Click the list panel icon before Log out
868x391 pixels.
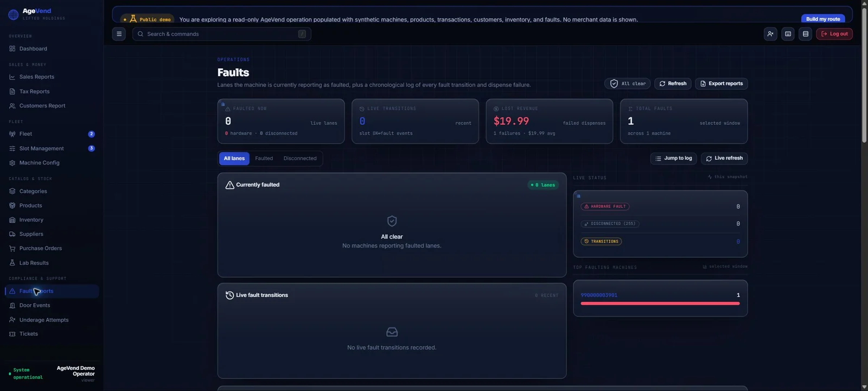click(806, 34)
